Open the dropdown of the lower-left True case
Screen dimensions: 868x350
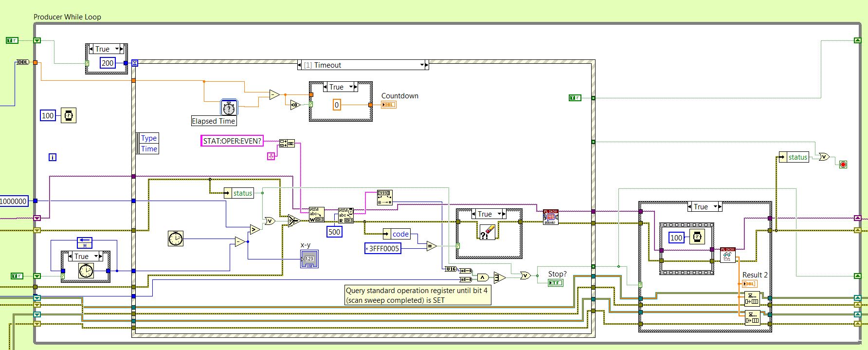[x=95, y=256]
